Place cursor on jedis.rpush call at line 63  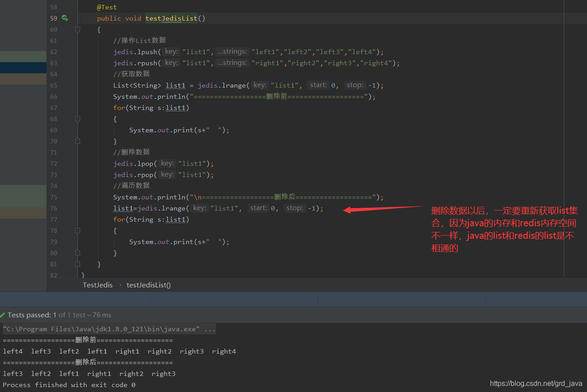coord(135,63)
